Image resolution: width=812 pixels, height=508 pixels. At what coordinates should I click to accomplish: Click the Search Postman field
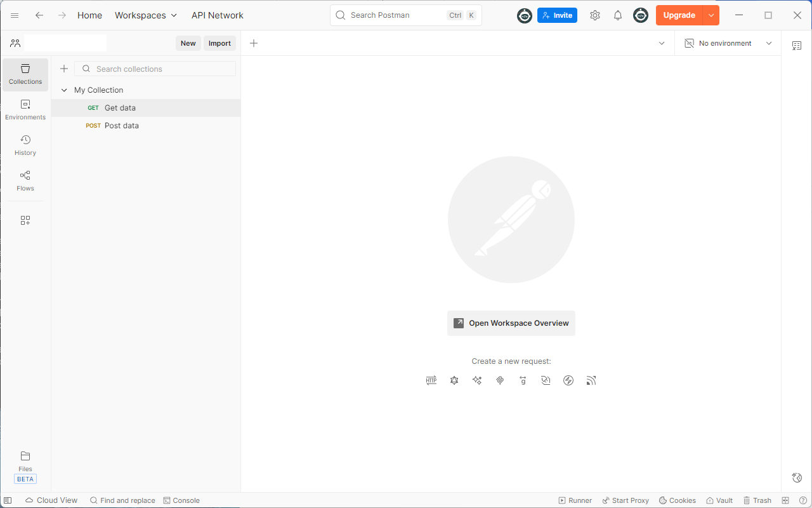click(406, 15)
